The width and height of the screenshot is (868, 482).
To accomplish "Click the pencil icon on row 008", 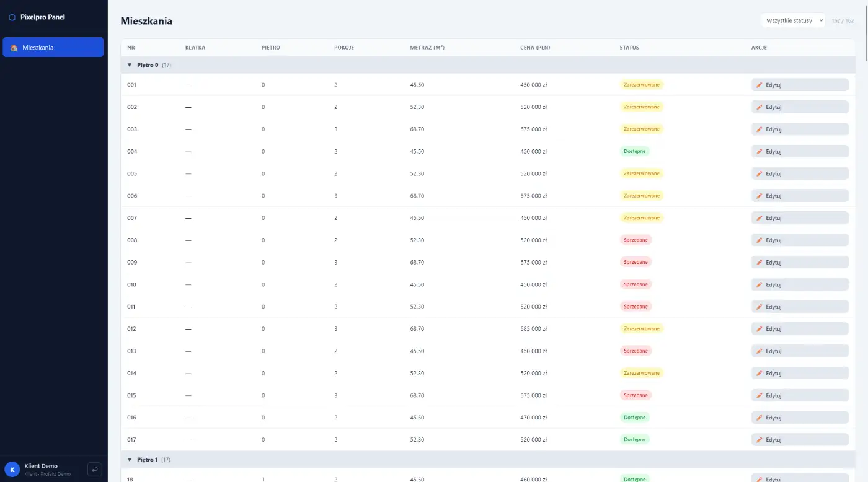I will point(759,240).
